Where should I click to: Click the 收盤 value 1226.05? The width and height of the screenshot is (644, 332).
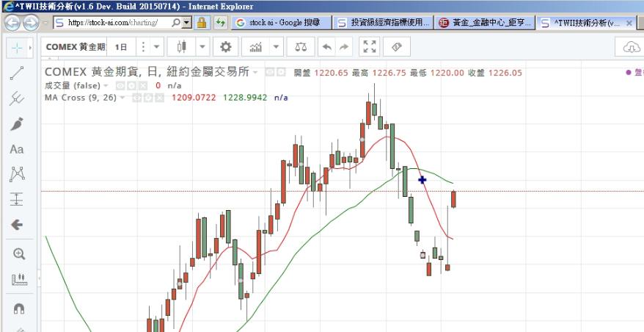(x=505, y=73)
